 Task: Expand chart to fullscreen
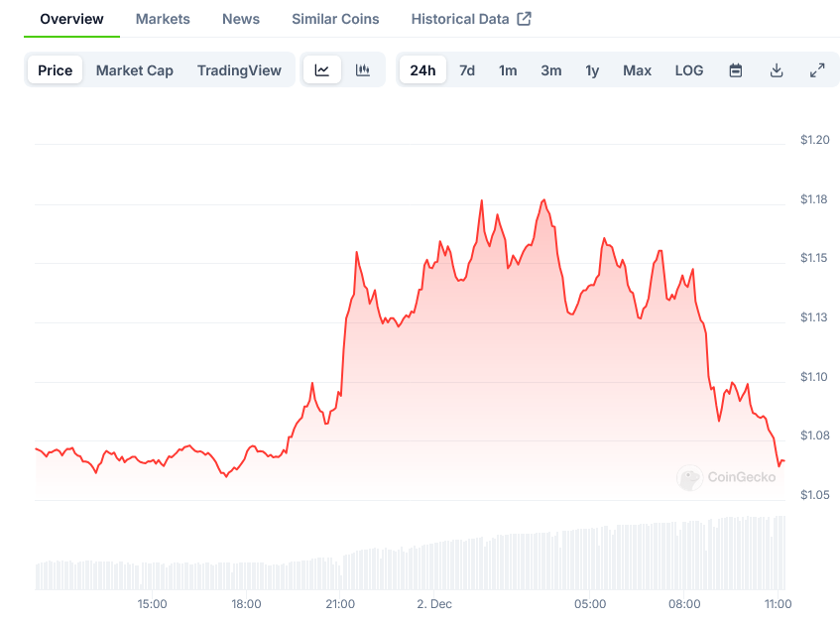pyautogui.click(x=817, y=70)
